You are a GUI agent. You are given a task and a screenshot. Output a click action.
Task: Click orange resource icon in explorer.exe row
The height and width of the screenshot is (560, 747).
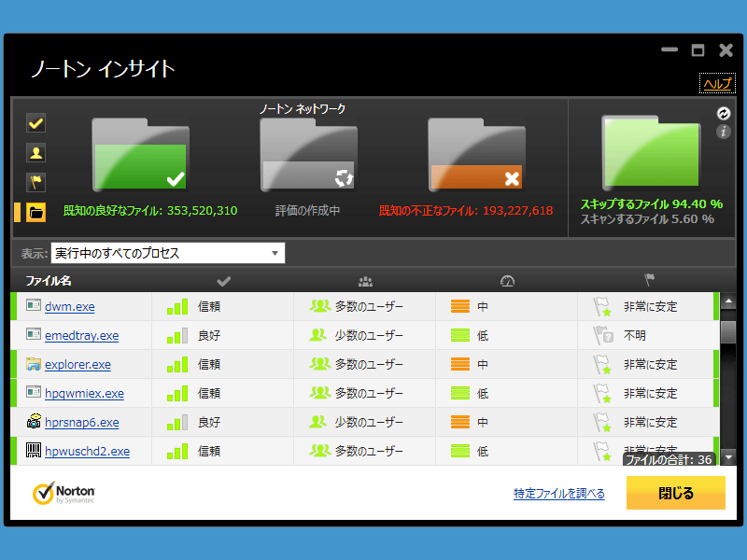coord(460,364)
